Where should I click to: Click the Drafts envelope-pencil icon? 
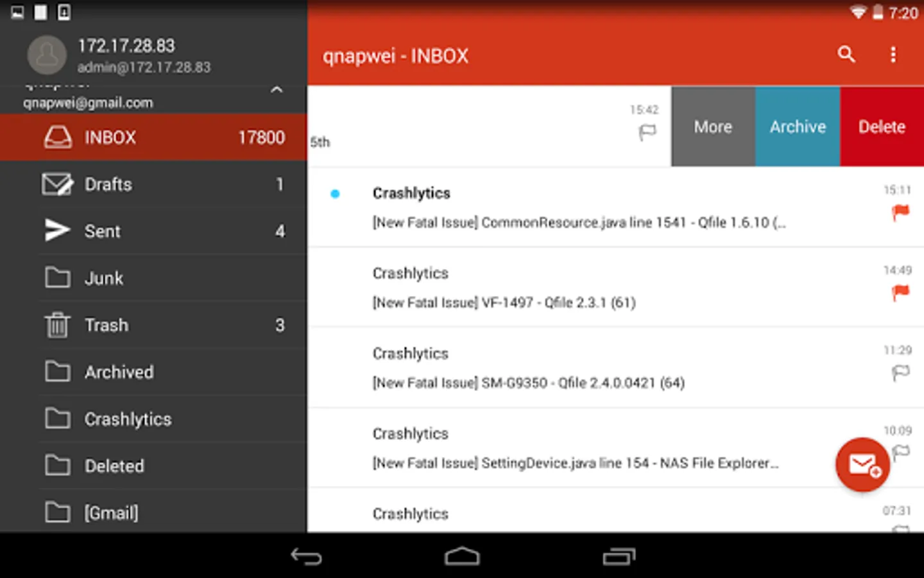coord(58,184)
